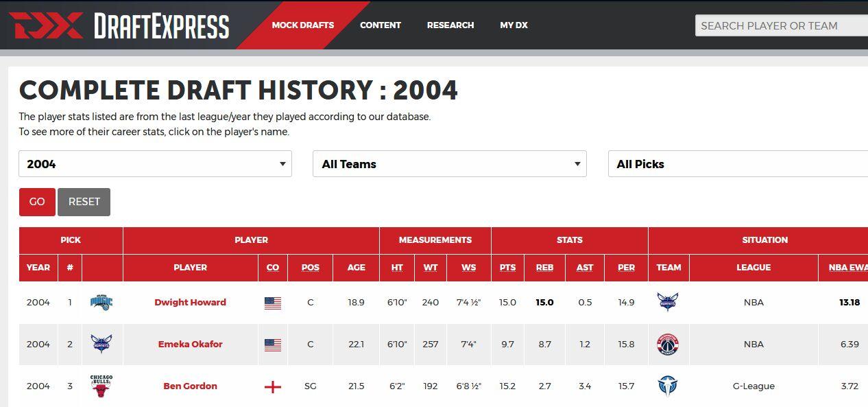Click Dwight Howard's 15.0 rebounds value
The image size is (868, 407).
tap(544, 303)
